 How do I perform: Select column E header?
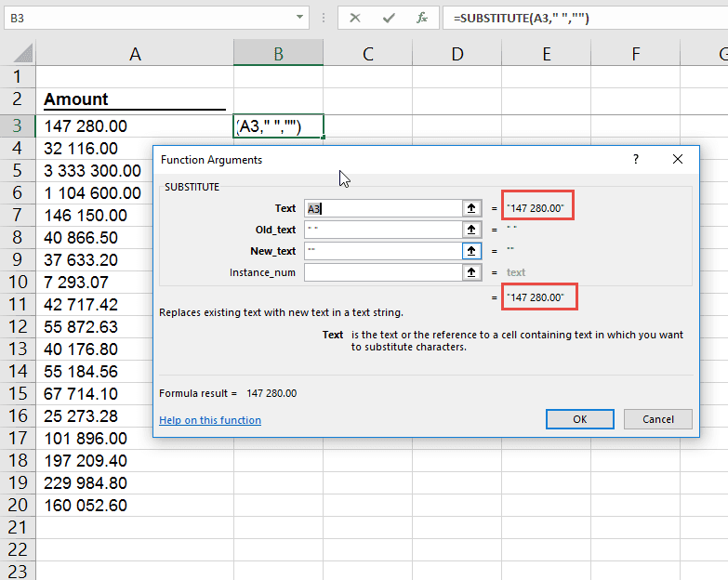546,54
